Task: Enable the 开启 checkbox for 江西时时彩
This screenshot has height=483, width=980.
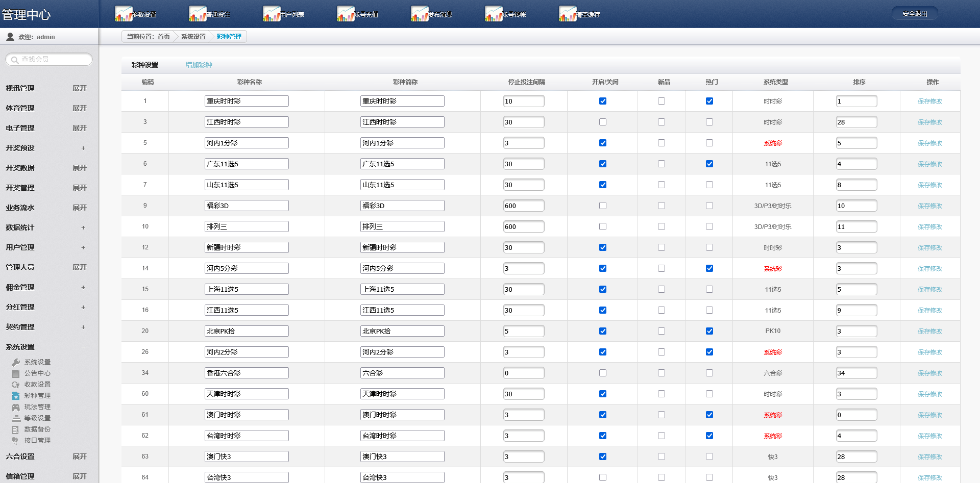Action: (603, 122)
